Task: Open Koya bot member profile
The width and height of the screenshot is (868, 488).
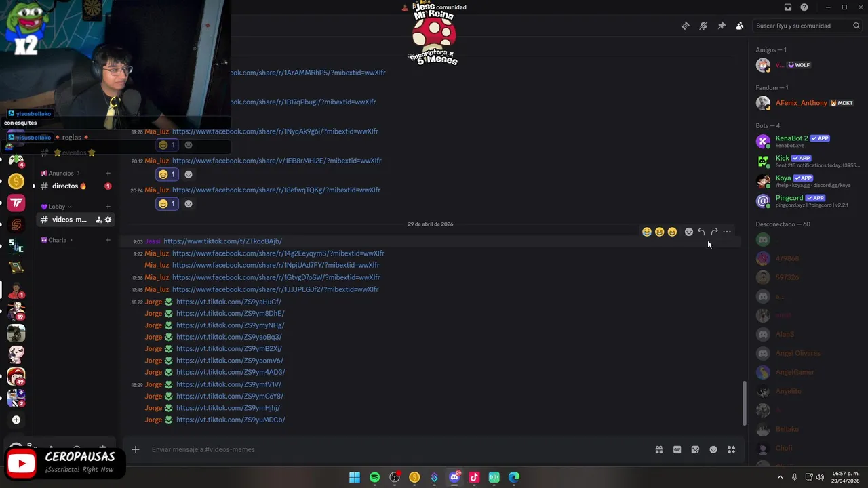Action: [x=808, y=181]
